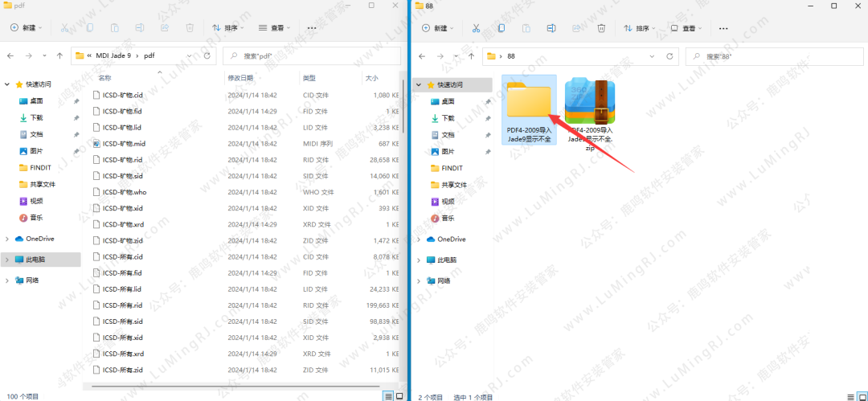
Task: Open the three-dots more menu in the pdf window
Action: [x=312, y=27]
